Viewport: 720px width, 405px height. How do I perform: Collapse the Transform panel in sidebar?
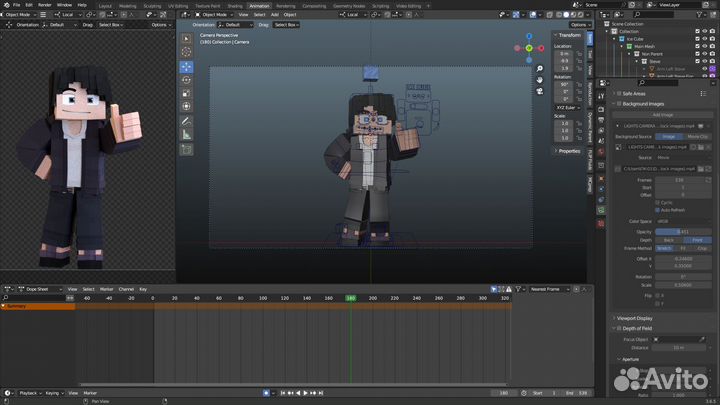555,35
